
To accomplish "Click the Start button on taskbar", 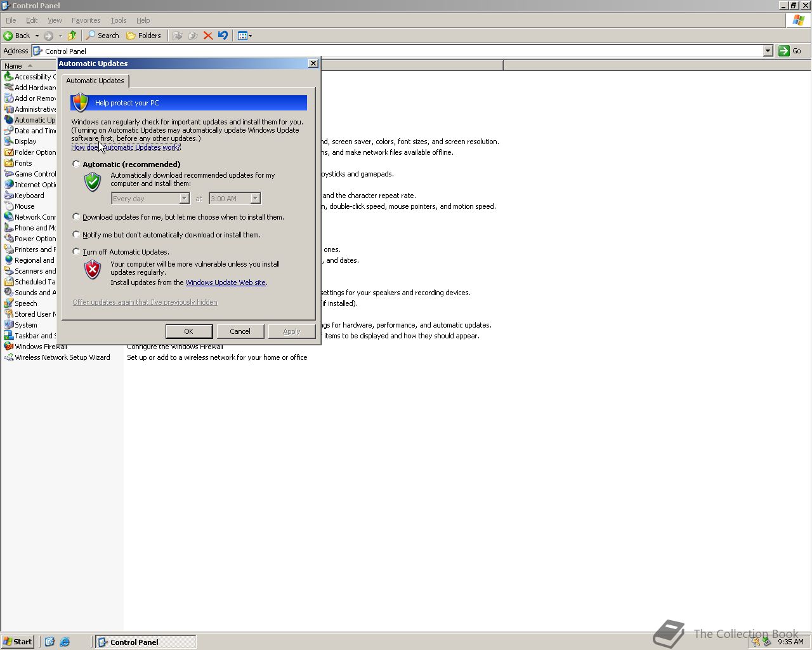I will pyautogui.click(x=18, y=642).
